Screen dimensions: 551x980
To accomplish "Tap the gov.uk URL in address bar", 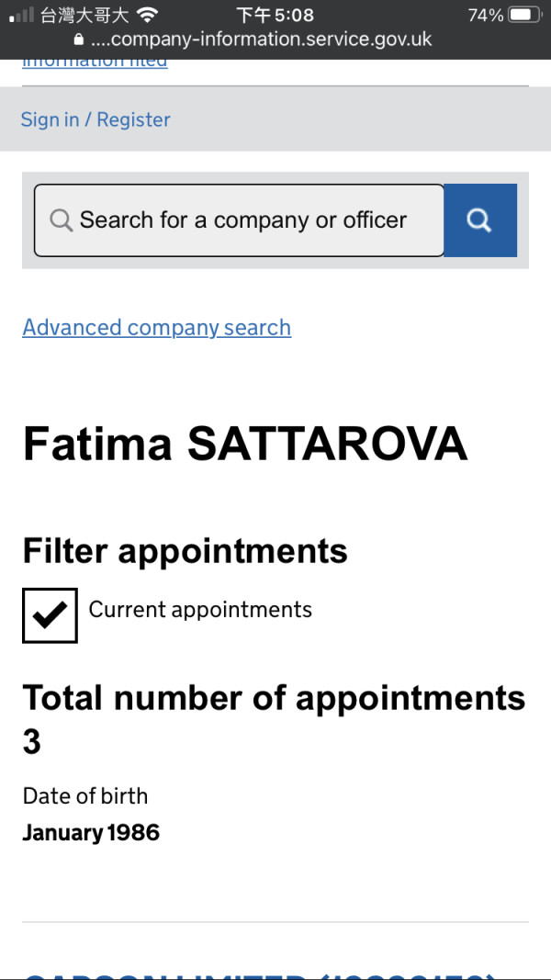I will (x=261, y=40).
